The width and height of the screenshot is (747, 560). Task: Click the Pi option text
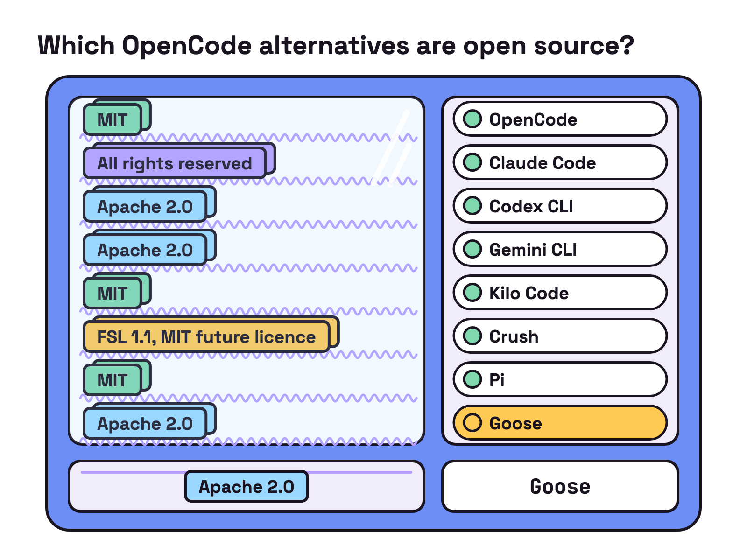point(497,380)
